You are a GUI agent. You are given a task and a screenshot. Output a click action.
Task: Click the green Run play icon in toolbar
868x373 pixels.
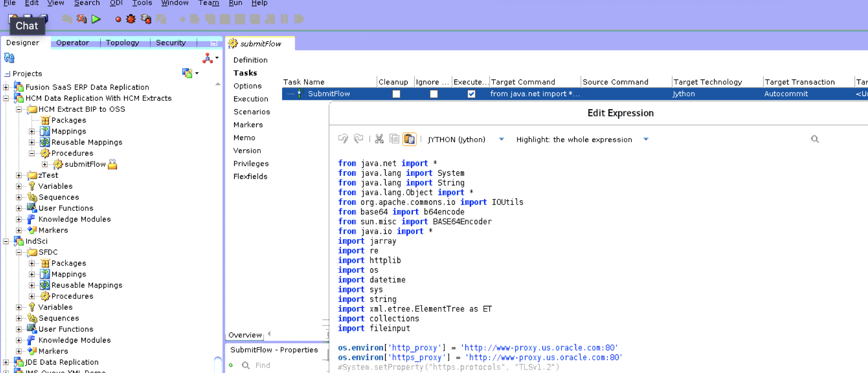[96, 19]
